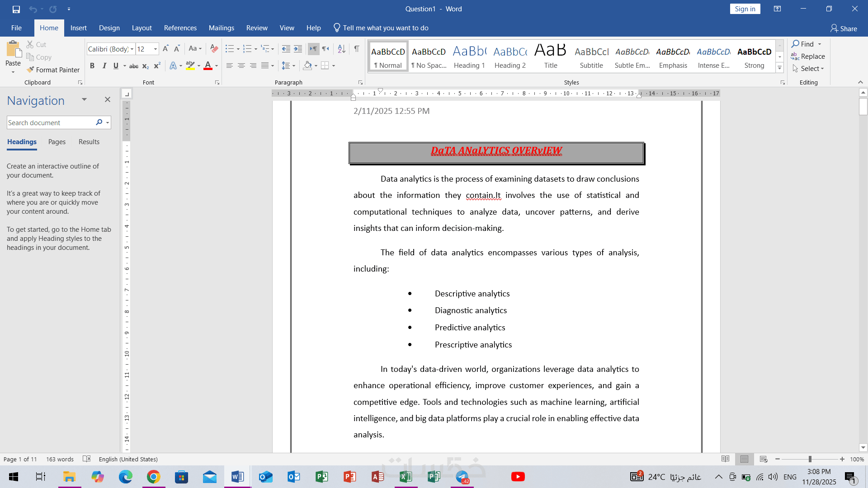Apply the Clear All Formatting eraser icon
The image size is (868, 488).
(214, 49)
